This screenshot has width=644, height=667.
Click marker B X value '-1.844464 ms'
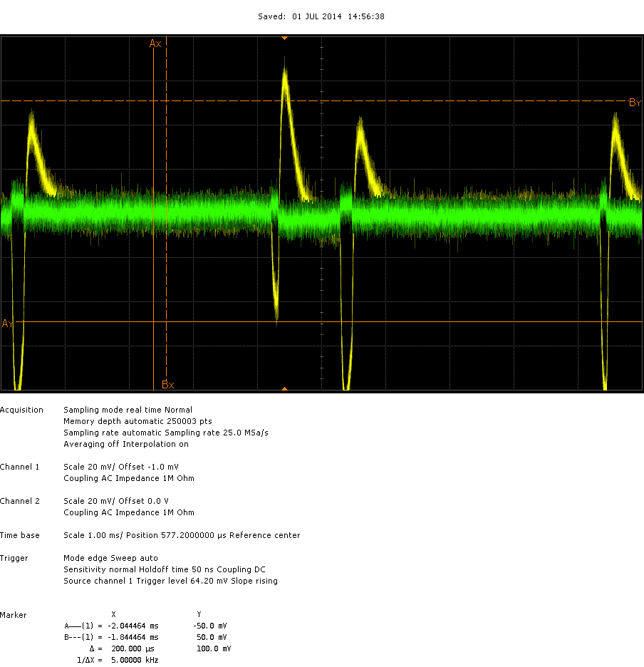coord(133,638)
